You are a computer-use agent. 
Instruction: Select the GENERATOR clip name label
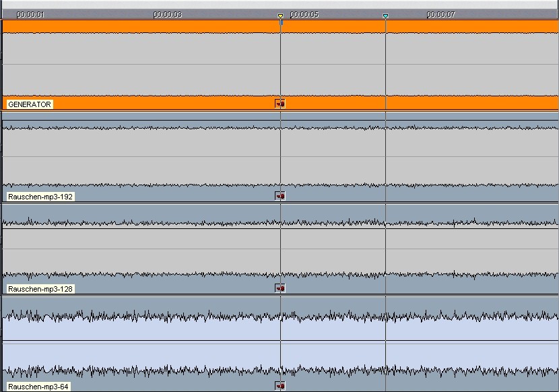(x=30, y=104)
